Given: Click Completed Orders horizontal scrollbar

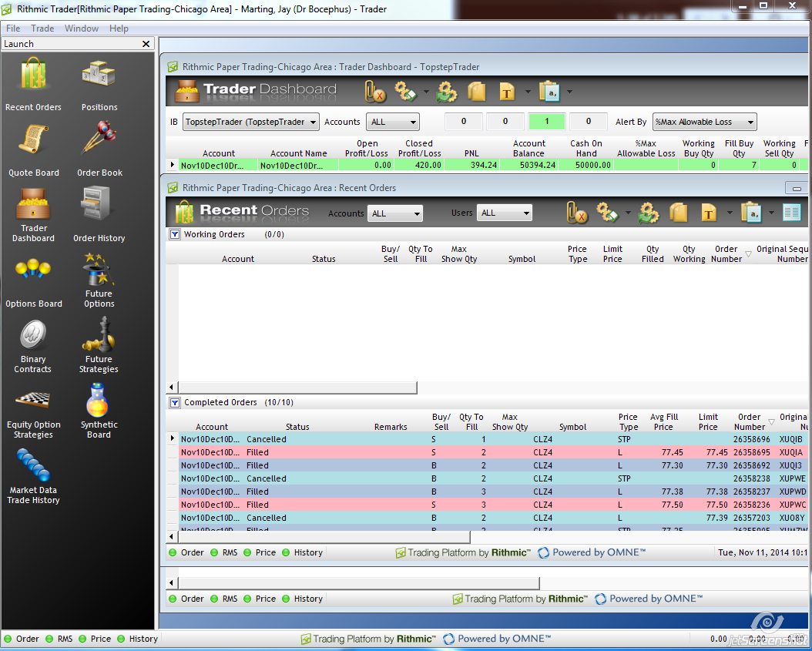Looking at the screenshot, I should (324, 536).
